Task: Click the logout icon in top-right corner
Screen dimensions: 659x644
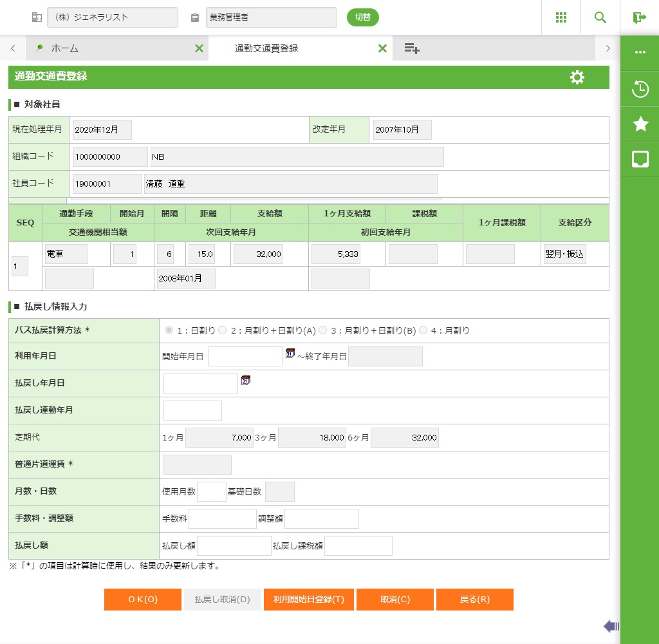Action: pos(639,17)
